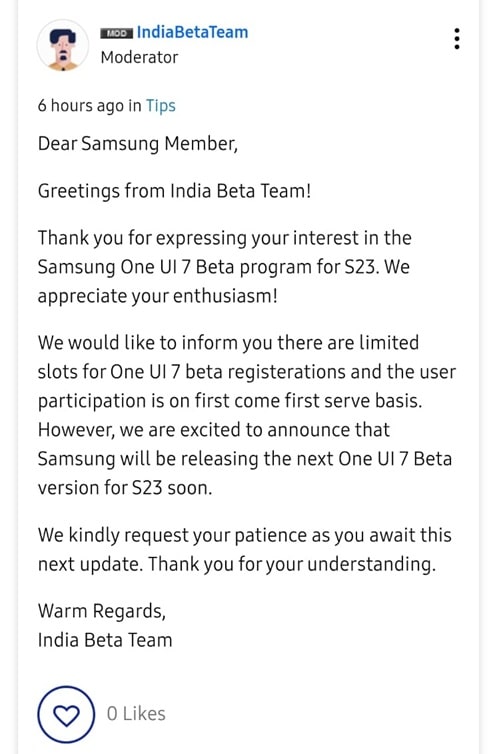The width and height of the screenshot is (497, 754).
Task: Click 'Samsung One UI 7 Beta program' line
Action: tap(224, 267)
